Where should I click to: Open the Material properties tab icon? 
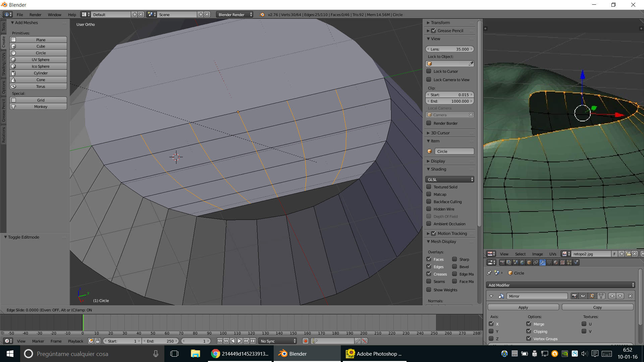(x=556, y=262)
